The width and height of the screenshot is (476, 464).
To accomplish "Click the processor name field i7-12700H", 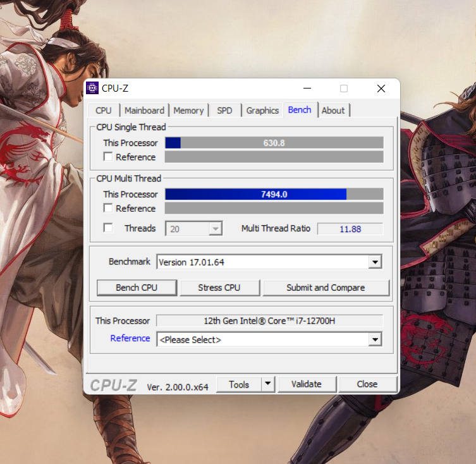I will [x=269, y=321].
